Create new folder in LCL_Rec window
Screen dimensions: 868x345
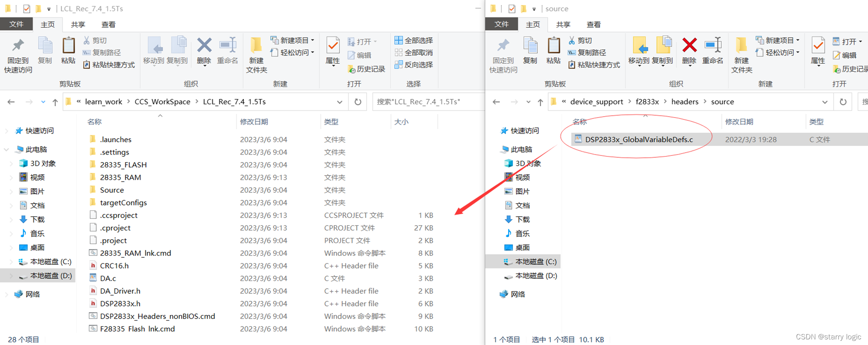(256, 55)
